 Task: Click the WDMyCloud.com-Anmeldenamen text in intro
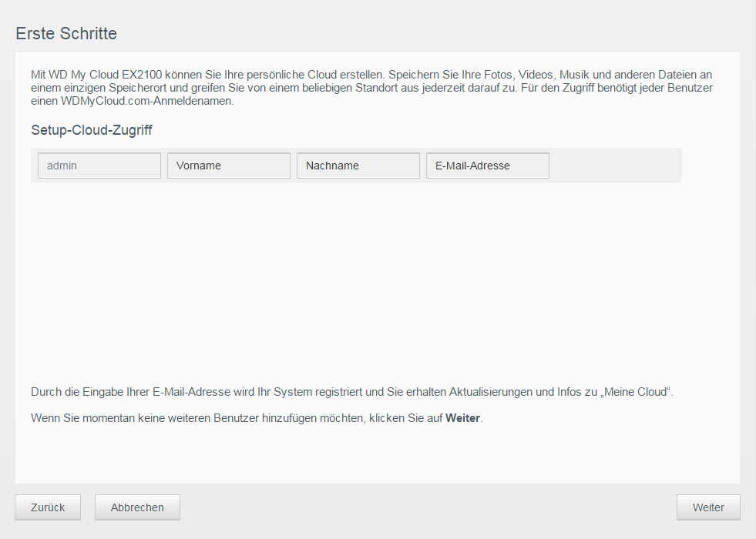147,101
